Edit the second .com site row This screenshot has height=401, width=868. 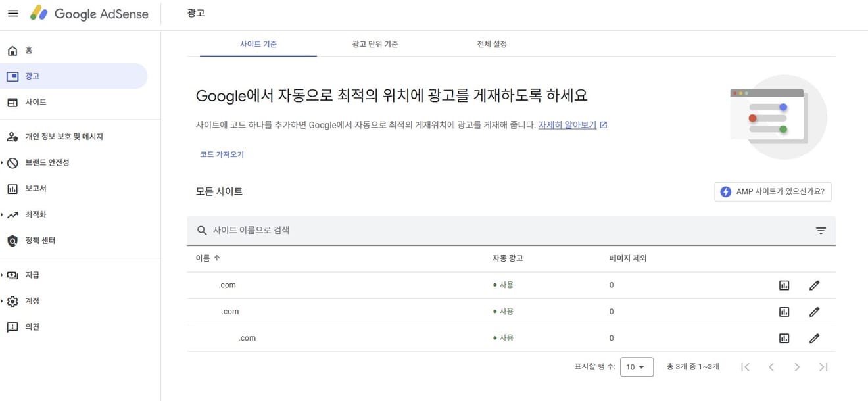(814, 312)
